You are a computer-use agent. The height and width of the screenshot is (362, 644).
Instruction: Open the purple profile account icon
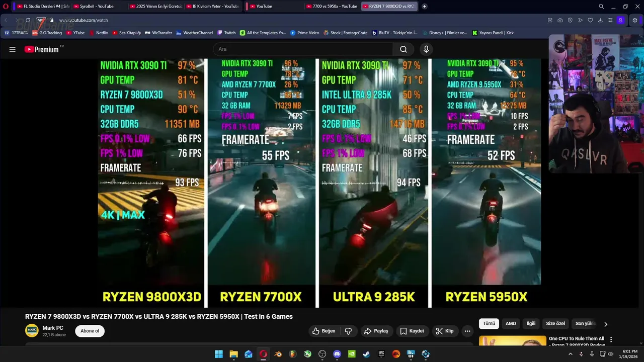(620, 20)
